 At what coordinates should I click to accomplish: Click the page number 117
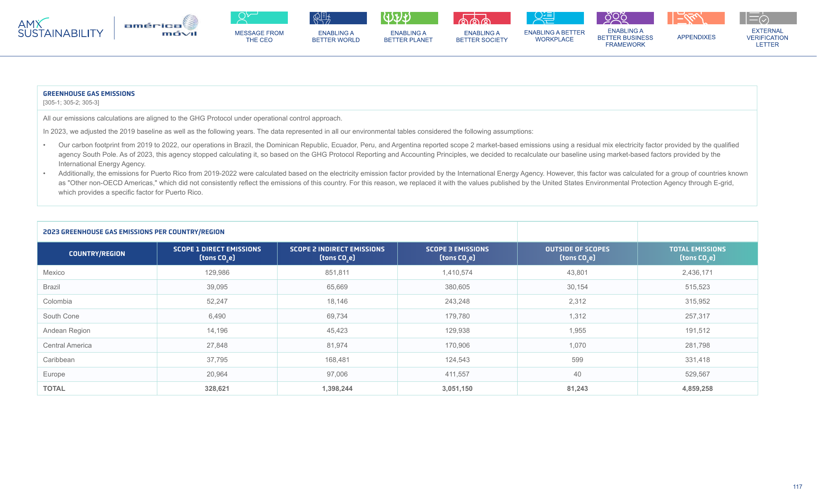798,487
